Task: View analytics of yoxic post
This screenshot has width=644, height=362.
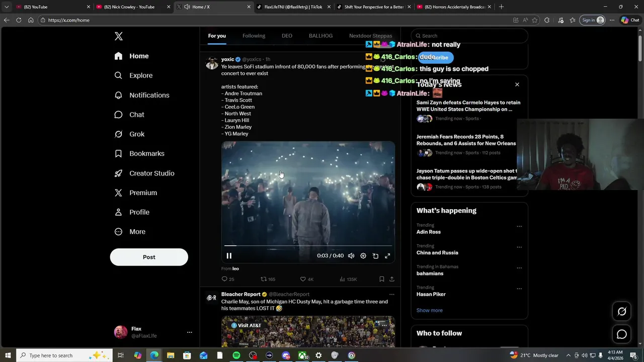Action: [x=348, y=279]
